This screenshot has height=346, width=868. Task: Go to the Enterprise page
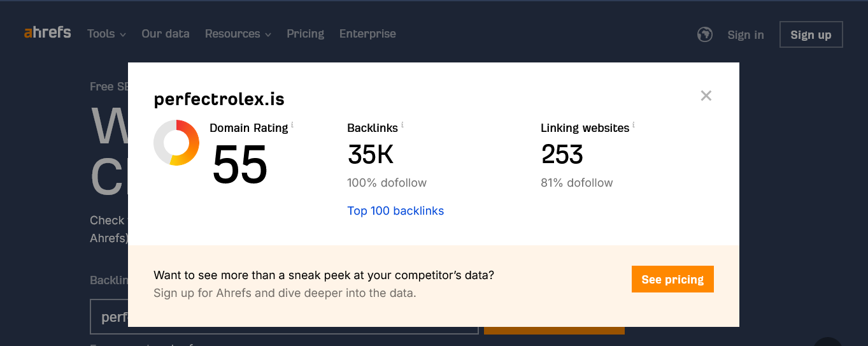(x=367, y=34)
